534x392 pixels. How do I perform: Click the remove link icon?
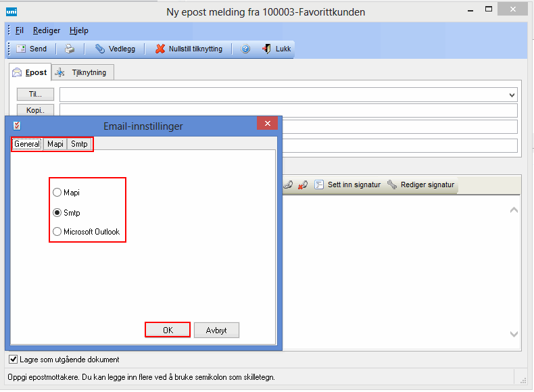coord(302,185)
